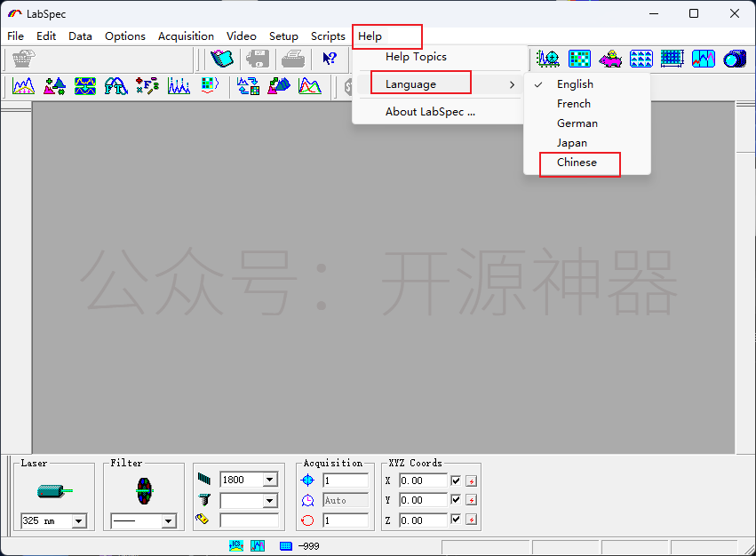Click the Z axis red move button
This screenshot has height=556, width=756.
tap(472, 520)
